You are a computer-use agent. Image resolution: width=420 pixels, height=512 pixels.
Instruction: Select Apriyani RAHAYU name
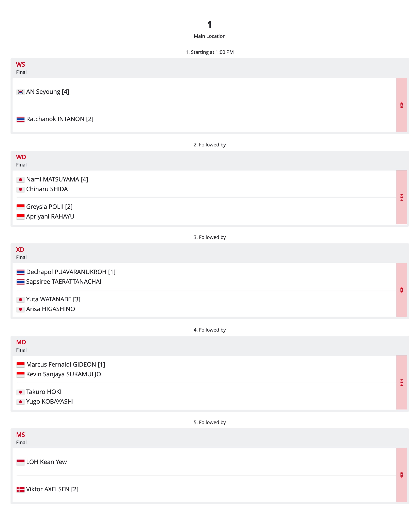click(x=50, y=216)
